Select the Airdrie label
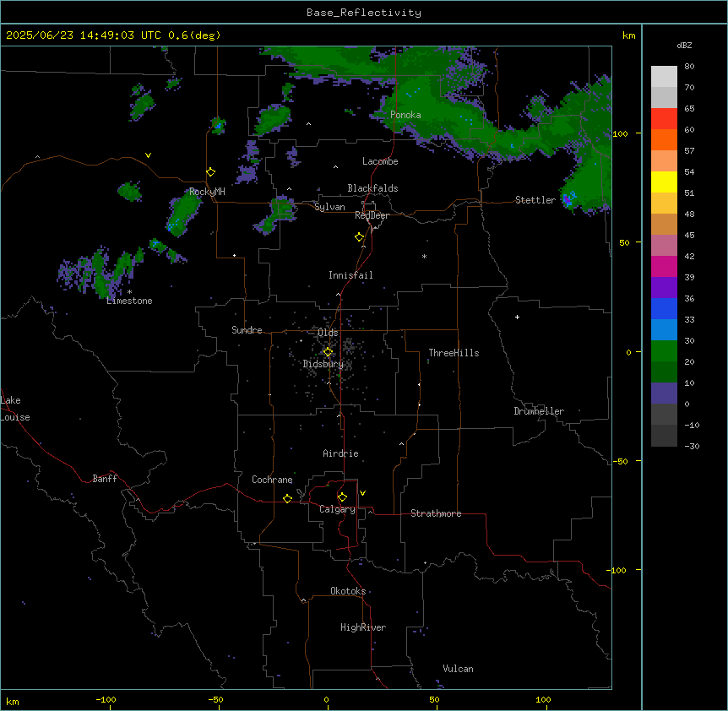This screenshot has height=711, width=728. pyautogui.click(x=341, y=453)
